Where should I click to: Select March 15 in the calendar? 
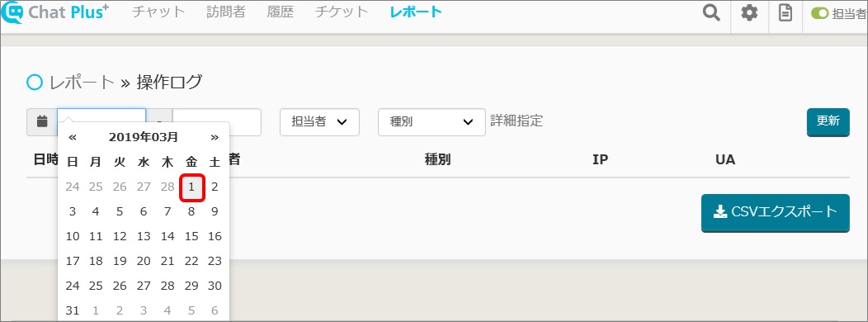pyautogui.click(x=191, y=237)
